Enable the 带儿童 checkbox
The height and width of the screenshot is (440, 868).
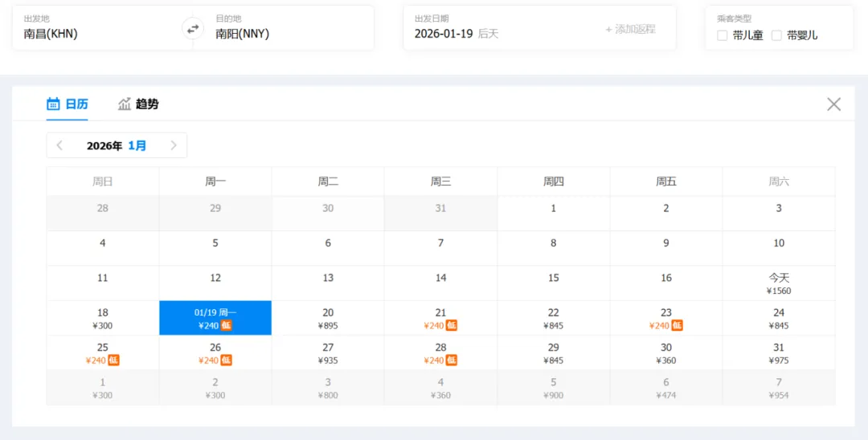pos(722,35)
